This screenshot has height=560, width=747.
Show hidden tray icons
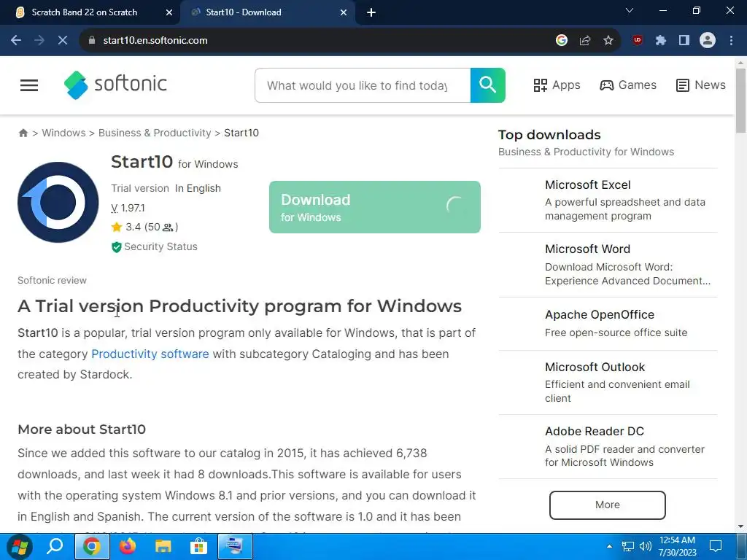(609, 546)
